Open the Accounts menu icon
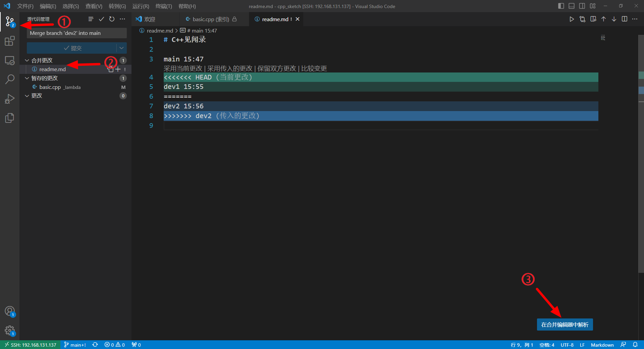 click(x=10, y=311)
